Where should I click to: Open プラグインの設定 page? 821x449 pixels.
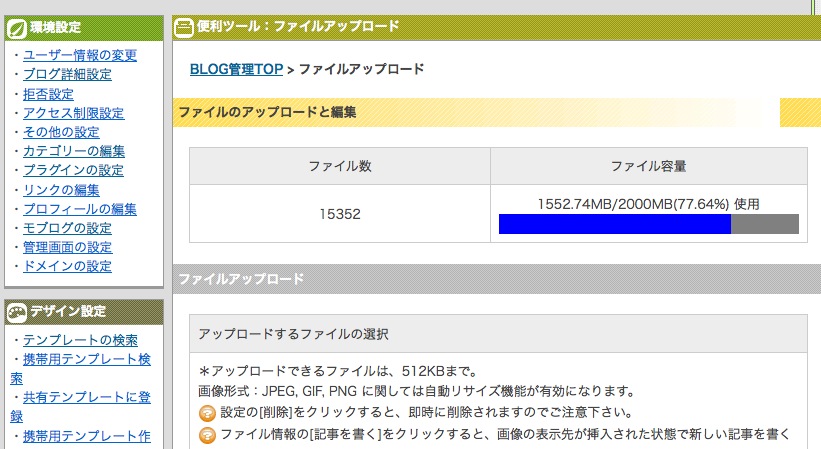pyautogui.click(x=73, y=170)
